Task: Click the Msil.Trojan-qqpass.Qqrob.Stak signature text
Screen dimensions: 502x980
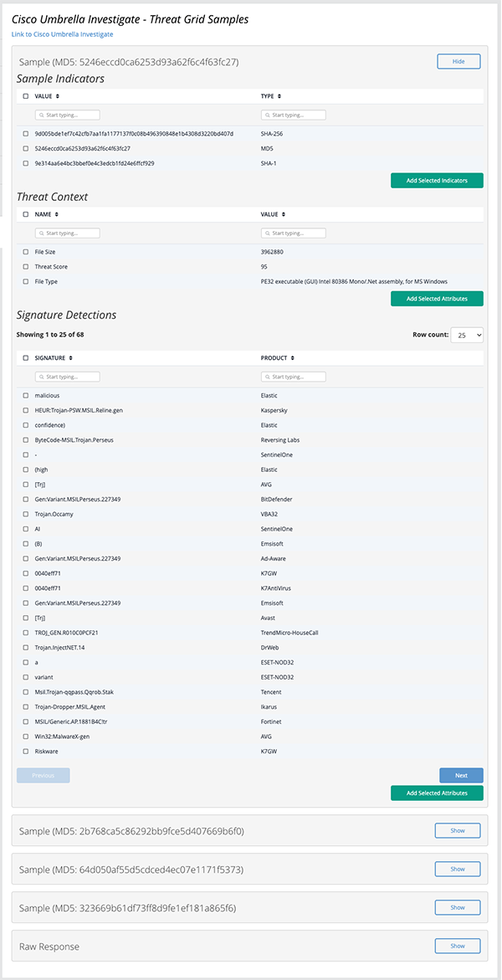Action: click(x=74, y=692)
